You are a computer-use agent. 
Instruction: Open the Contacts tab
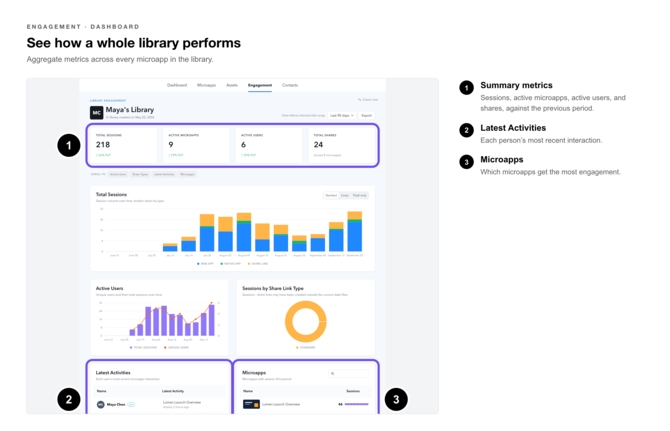290,85
